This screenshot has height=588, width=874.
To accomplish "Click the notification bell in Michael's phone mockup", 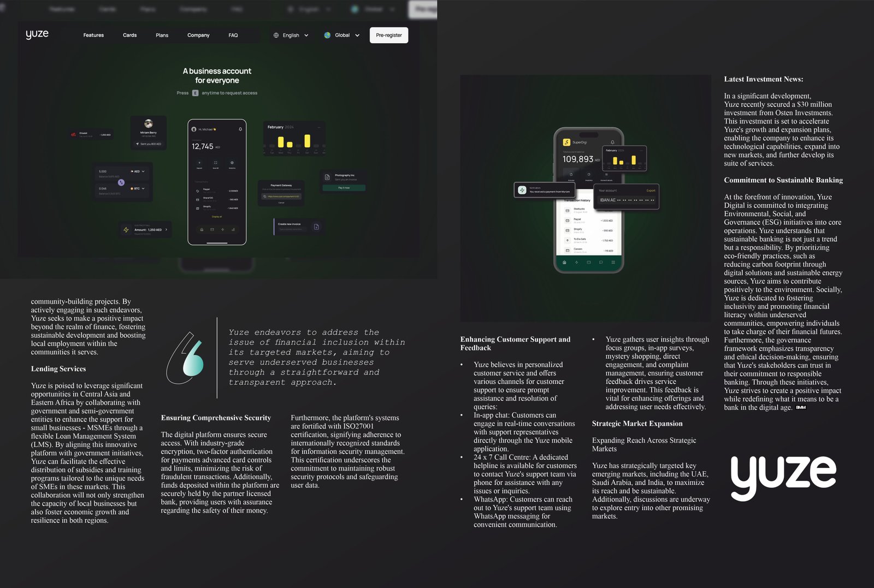I will (x=240, y=129).
